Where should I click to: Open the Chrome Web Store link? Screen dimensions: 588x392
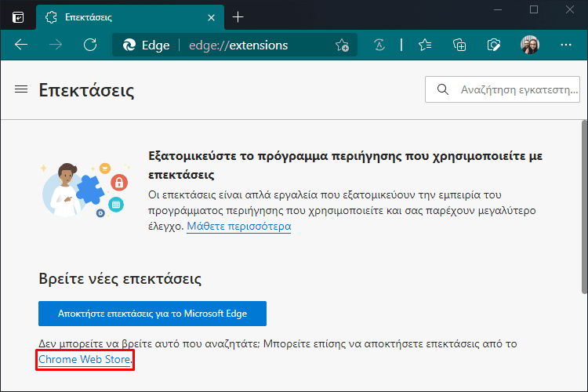(x=85, y=359)
